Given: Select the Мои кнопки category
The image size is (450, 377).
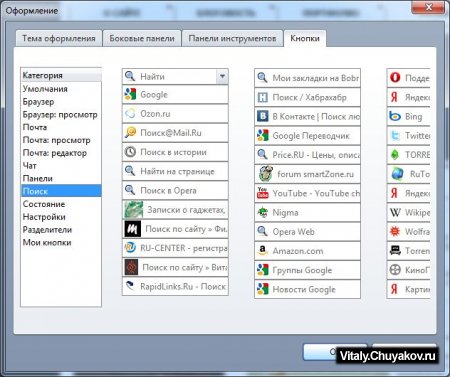Looking at the screenshot, I should click(x=61, y=242).
